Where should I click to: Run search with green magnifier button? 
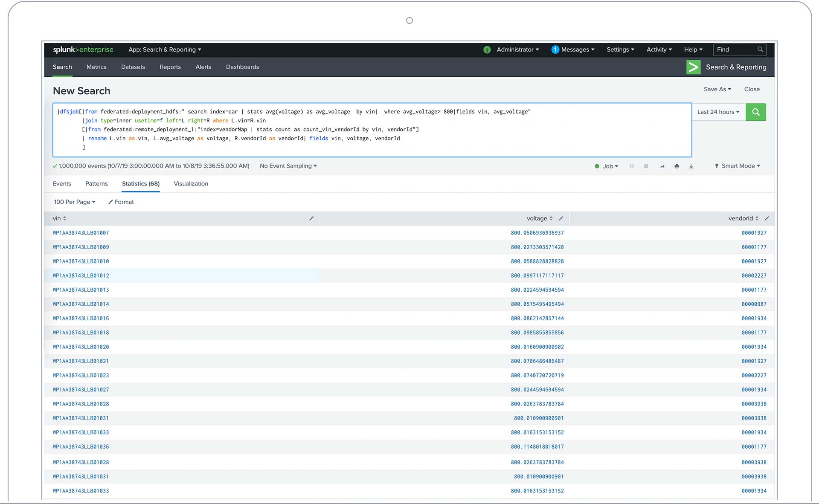pos(755,112)
